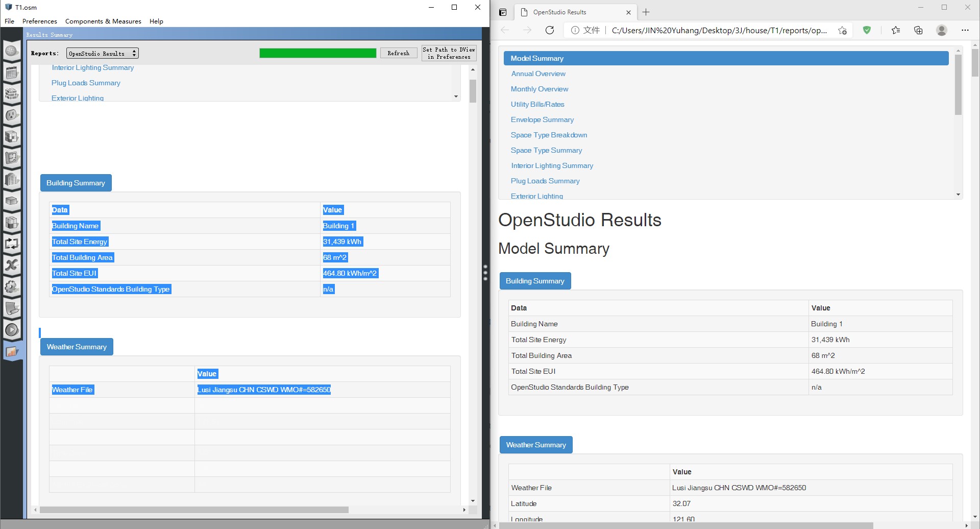Open the Facility building tab
The image size is (980, 529).
pyautogui.click(x=12, y=180)
